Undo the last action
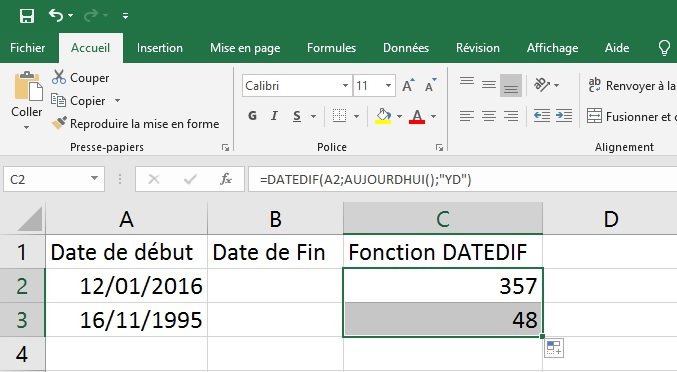 pyautogui.click(x=56, y=16)
